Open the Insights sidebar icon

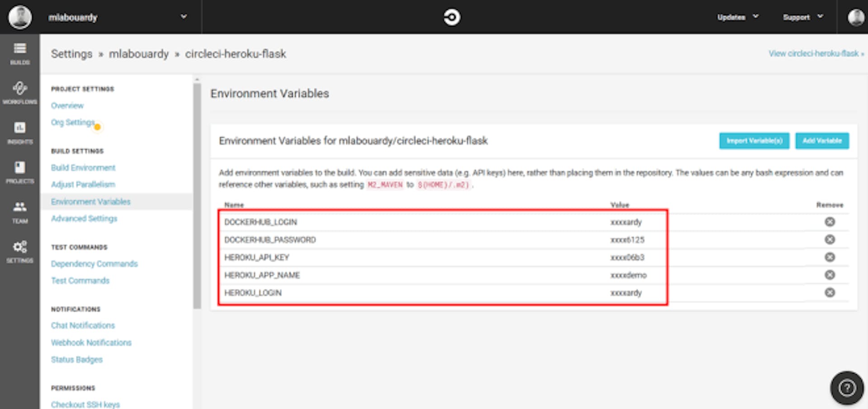20,133
